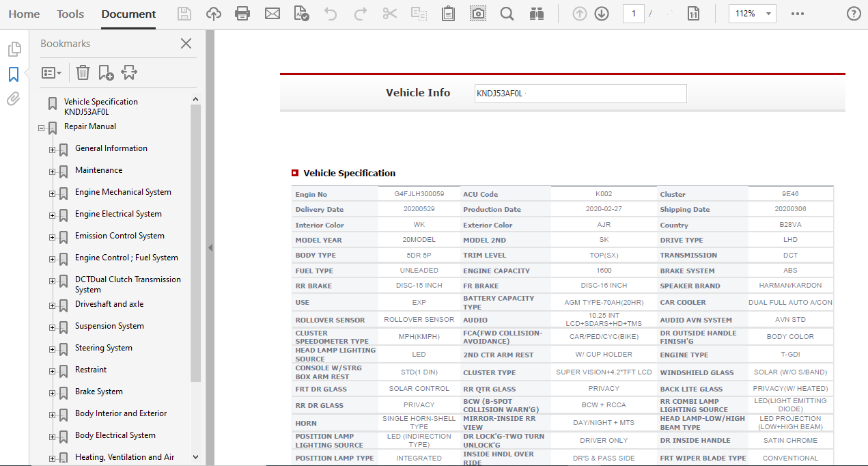Click the page number input field

(633, 14)
